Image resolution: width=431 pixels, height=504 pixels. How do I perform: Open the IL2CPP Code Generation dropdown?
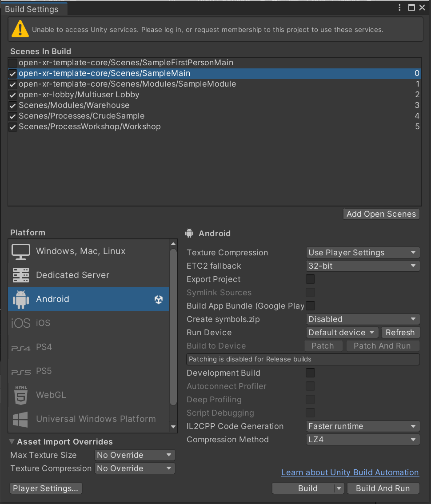pyautogui.click(x=363, y=426)
